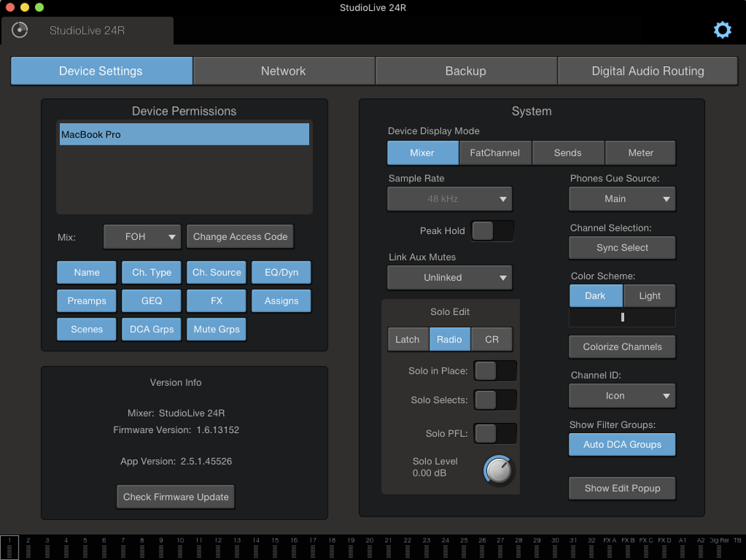Click Check Firmware Update button
The height and width of the screenshot is (560, 746).
tap(175, 497)
